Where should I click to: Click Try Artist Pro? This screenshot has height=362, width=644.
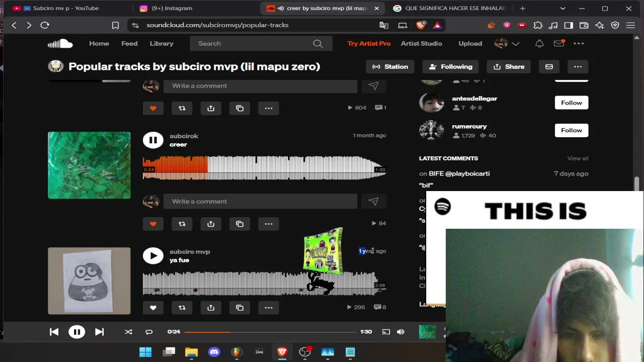369,44
